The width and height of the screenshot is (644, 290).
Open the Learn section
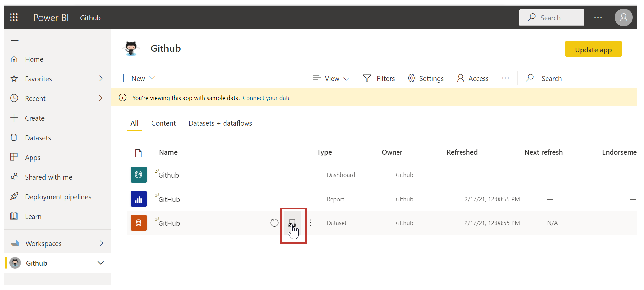tap(33, 217)
